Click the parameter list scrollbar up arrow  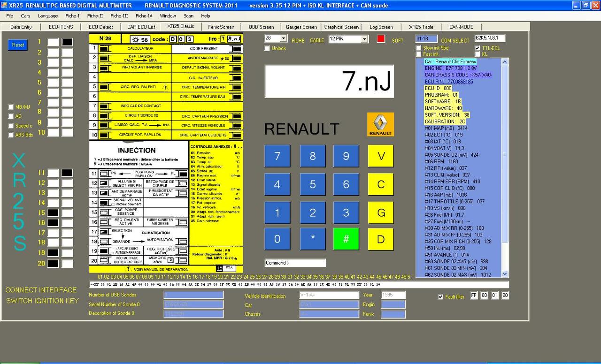(505, 61)
